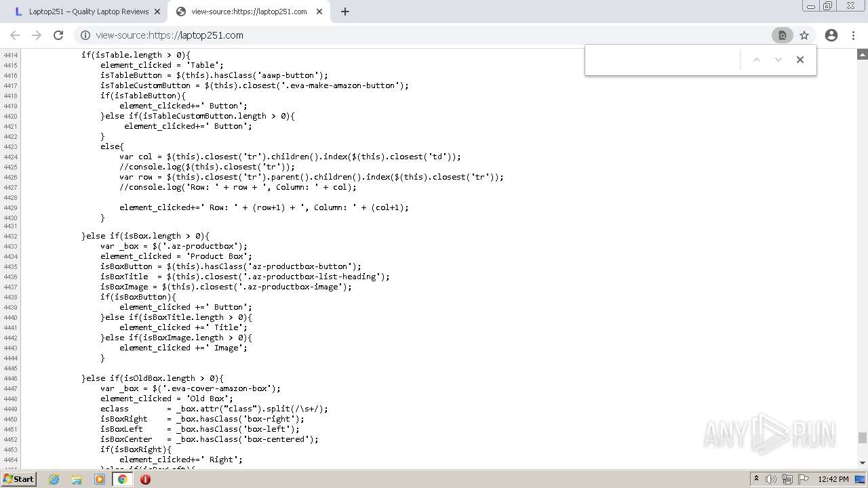Click the line with 'az-productbox-button'

tap(231, 266)
